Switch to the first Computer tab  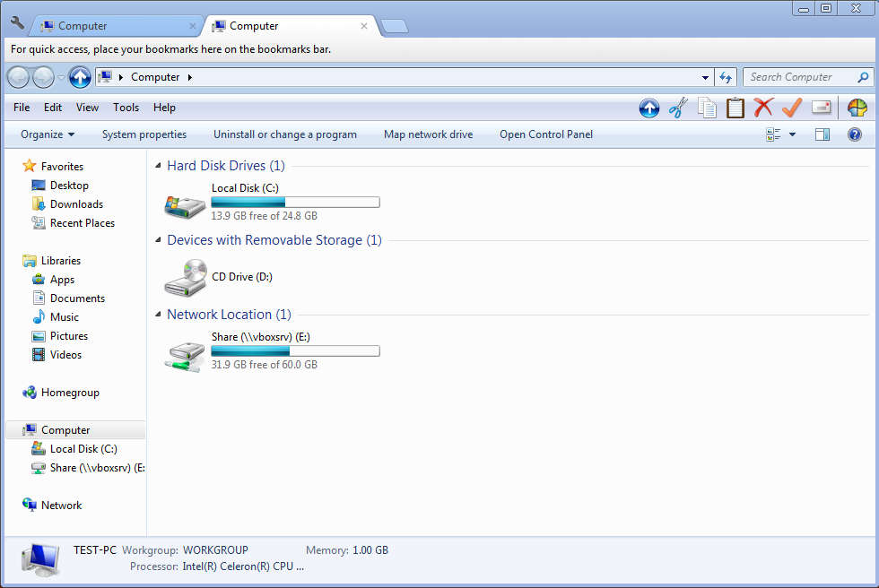115,26
